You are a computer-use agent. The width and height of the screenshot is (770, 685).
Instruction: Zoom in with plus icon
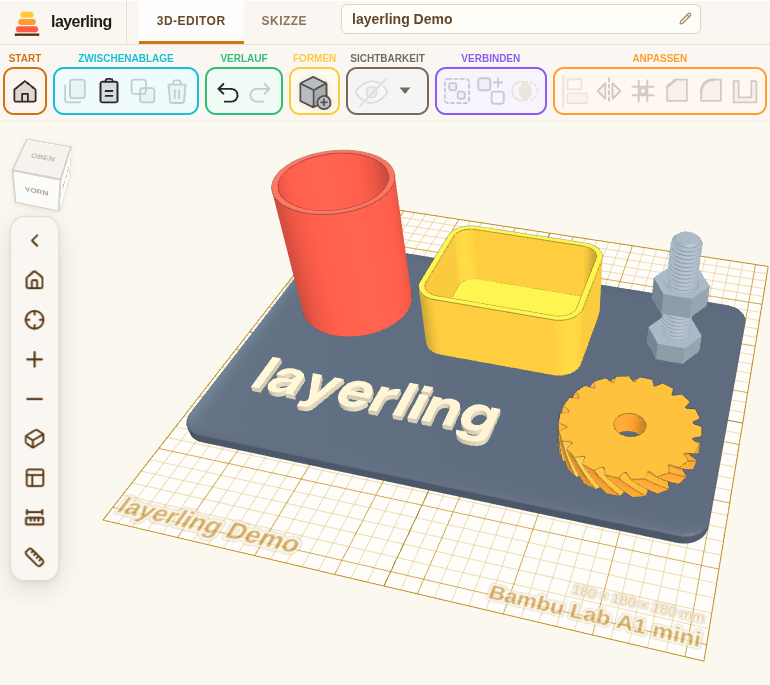click(34, 359)
